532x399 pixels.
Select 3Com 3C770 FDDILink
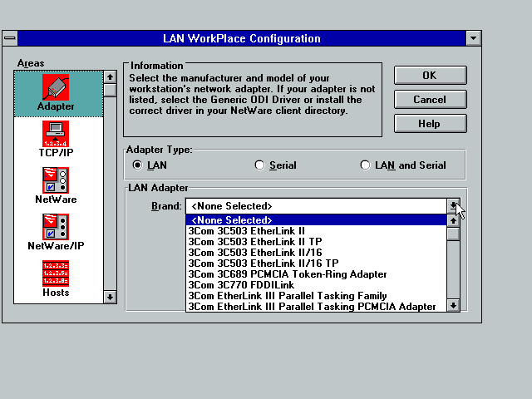click(316, 285)
